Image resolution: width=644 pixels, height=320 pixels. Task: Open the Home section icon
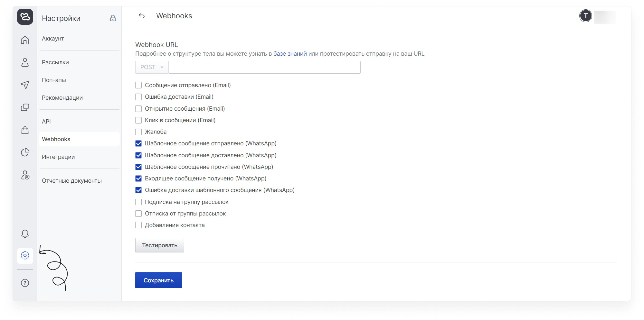point(25,40)
